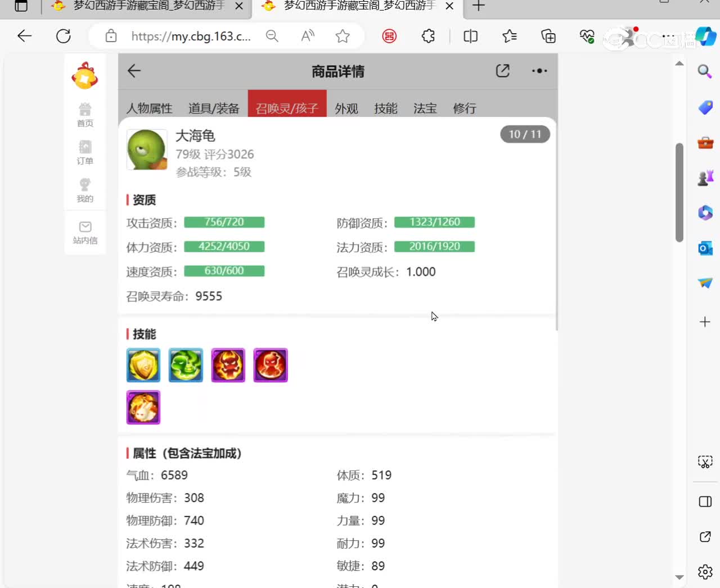Screen dimensions: 720x588
Task: View site info via the lock icon
Action: click(x=111, y=37)
